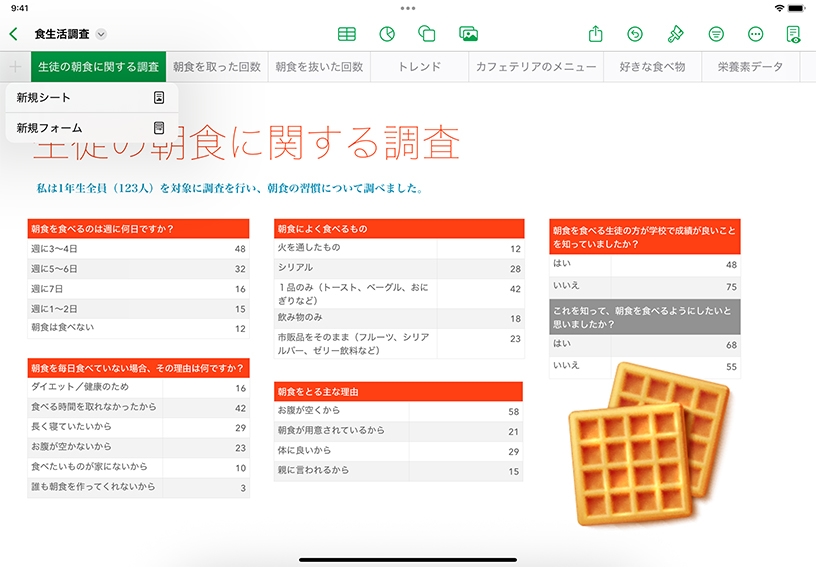Open the organize filter icon
Image resolution: width=816 pixels, height=567 pixels.
point(716,34)
